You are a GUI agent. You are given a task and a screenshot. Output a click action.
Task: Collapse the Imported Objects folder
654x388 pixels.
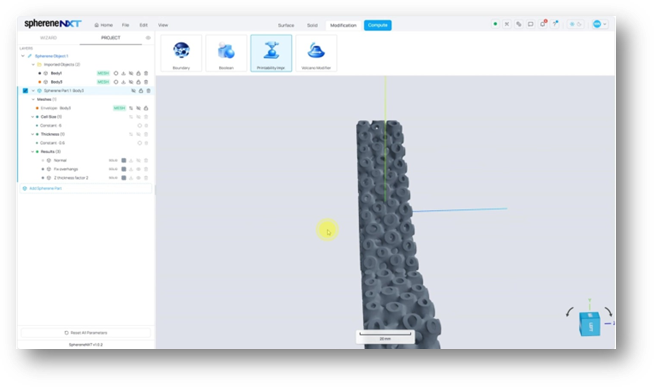pyautogui.click(x=33, y=65)
